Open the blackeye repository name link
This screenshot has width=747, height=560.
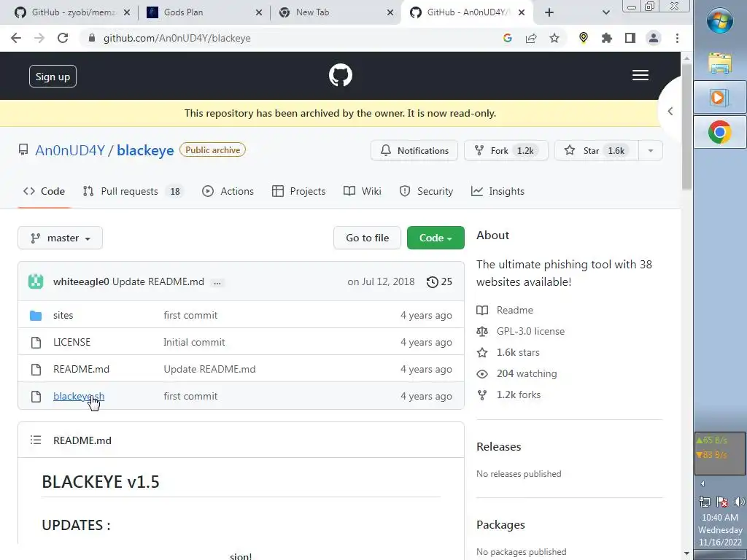point(145,150)
